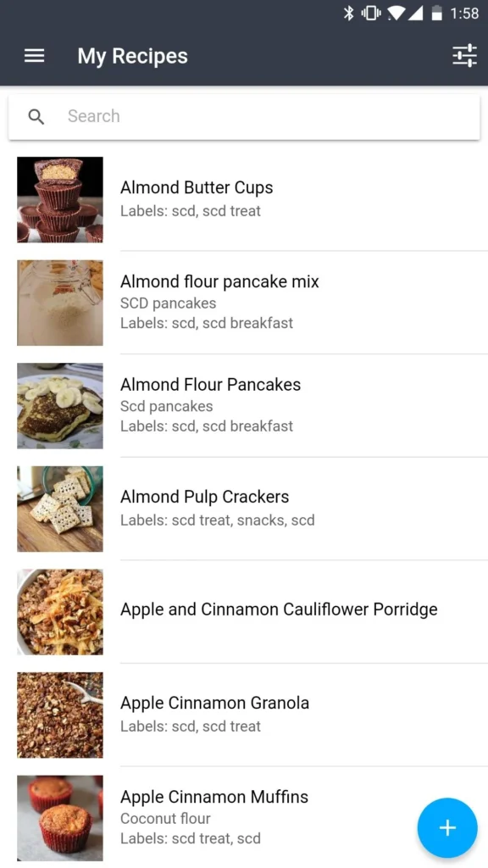Viewport: 488px width, 868px height.
Task: Tap the Bluetooth status icon
Action: click(x=348, y=14)
